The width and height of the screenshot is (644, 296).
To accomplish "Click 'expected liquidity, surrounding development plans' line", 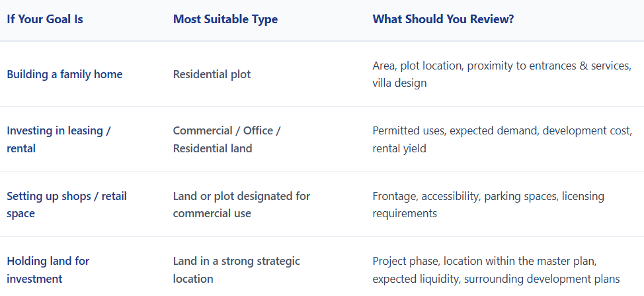I will (496, 279).
